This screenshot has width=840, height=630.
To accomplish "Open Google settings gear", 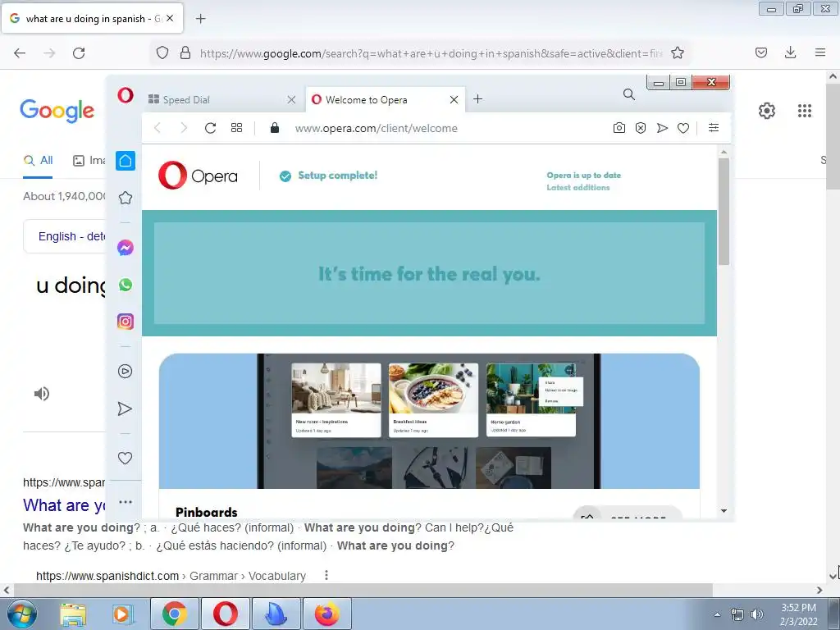I will (767, 111).
